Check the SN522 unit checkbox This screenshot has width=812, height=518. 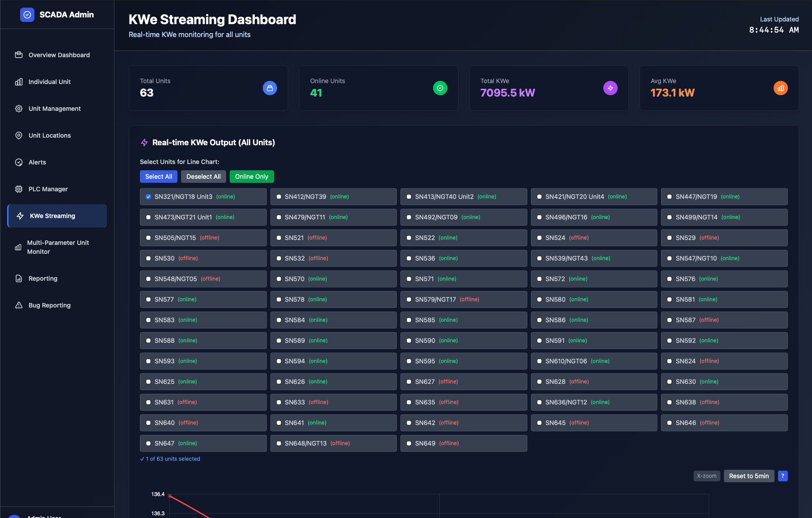pos(409,238)
